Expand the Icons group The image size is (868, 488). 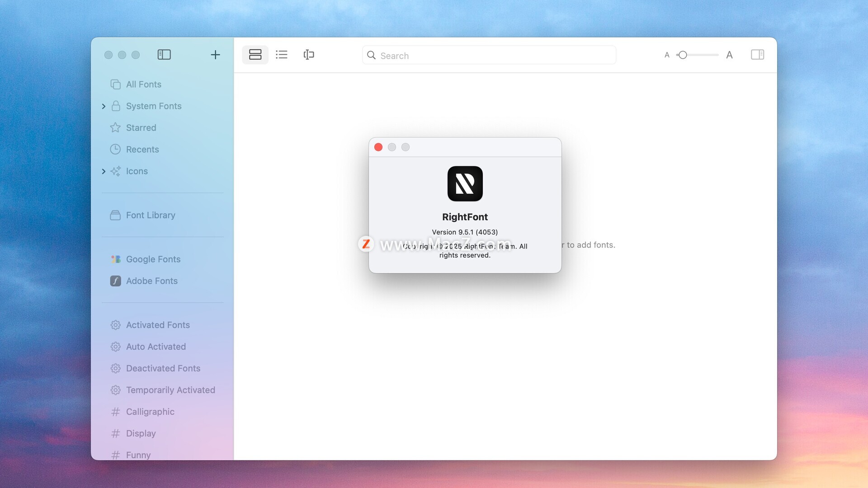(104, 171)
